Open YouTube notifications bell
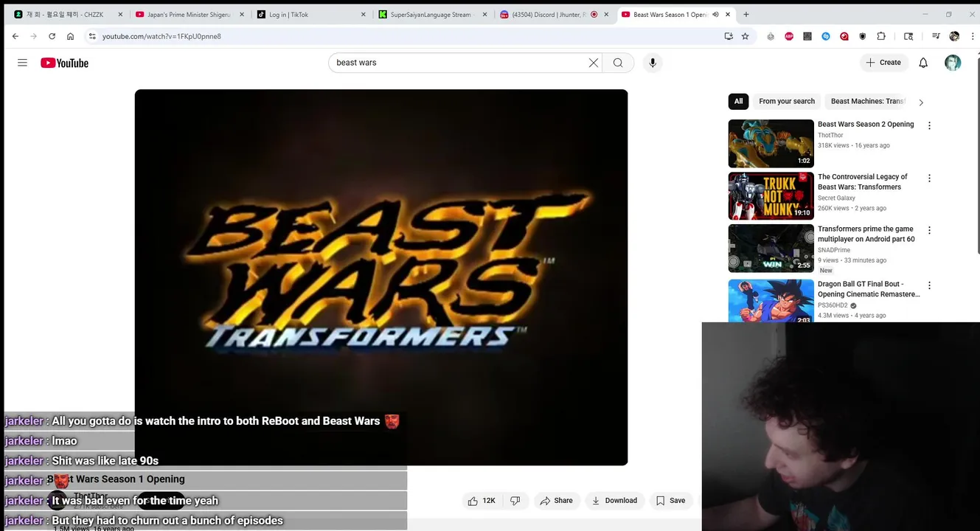980x531 pixels. tap(923, 63)
